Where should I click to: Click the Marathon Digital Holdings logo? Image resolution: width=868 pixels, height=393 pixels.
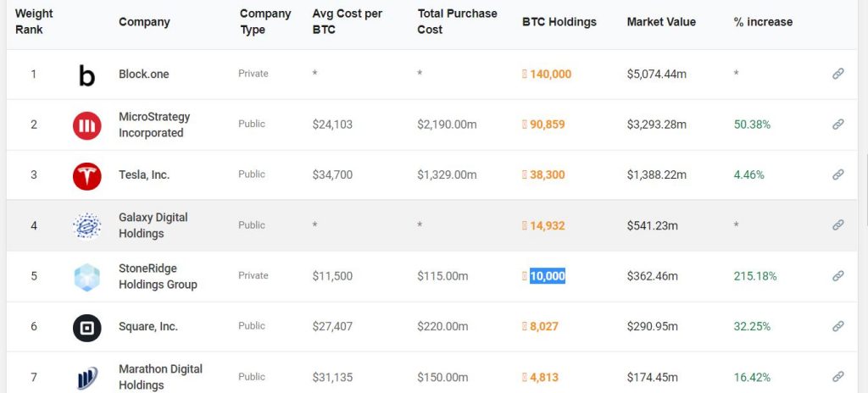[87, 378]
